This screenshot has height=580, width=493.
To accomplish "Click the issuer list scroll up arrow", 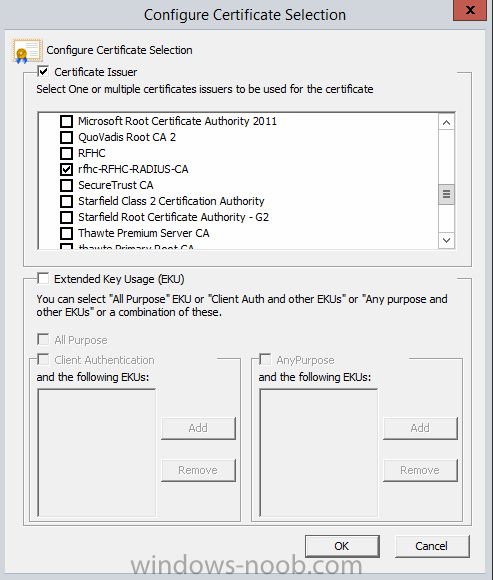I will pyautogui.click(x=446, y=122).
